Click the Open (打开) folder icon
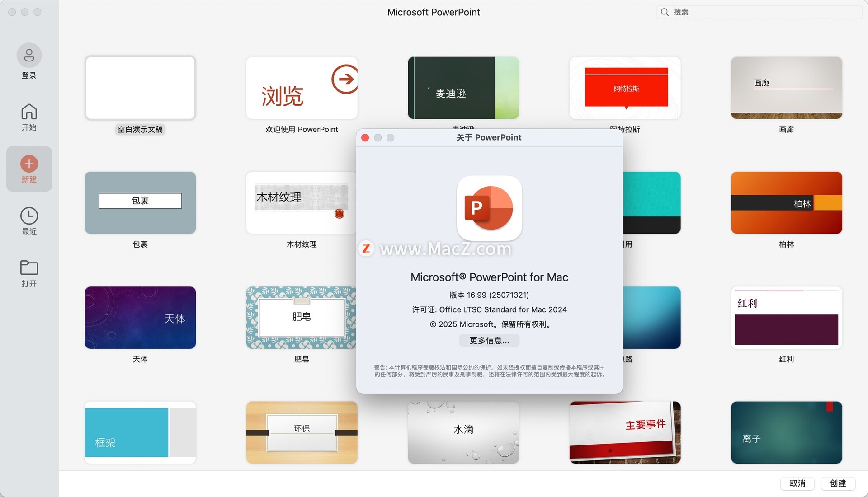Viewport: 868px width, 497px height. pos(29,267)
